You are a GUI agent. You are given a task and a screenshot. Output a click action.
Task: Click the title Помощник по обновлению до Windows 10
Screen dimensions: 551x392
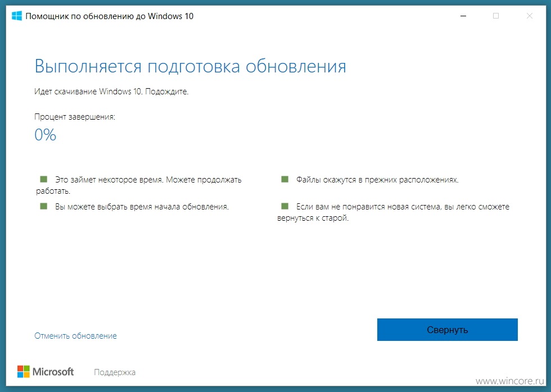(x=109, y=16)
